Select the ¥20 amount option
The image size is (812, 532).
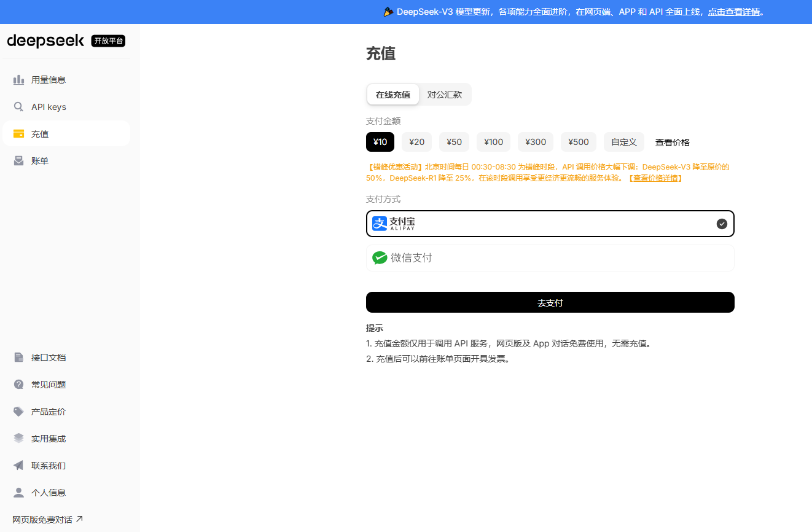tap(416, 142)
